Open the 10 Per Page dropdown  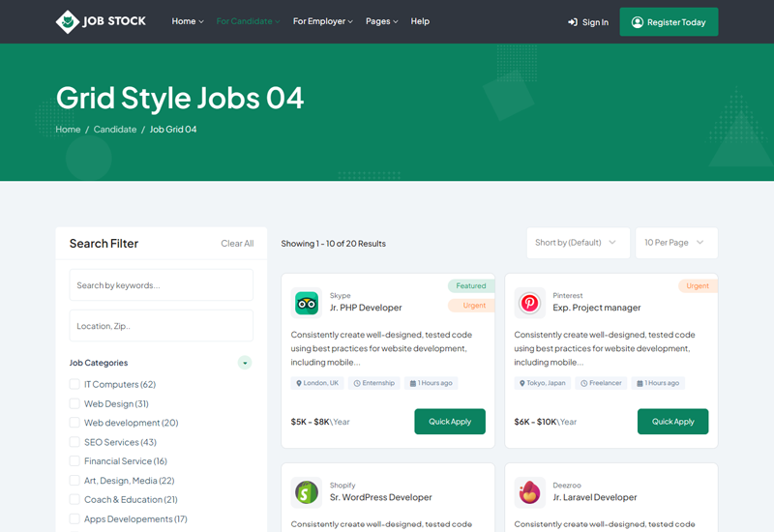click(x=676, y=243)
